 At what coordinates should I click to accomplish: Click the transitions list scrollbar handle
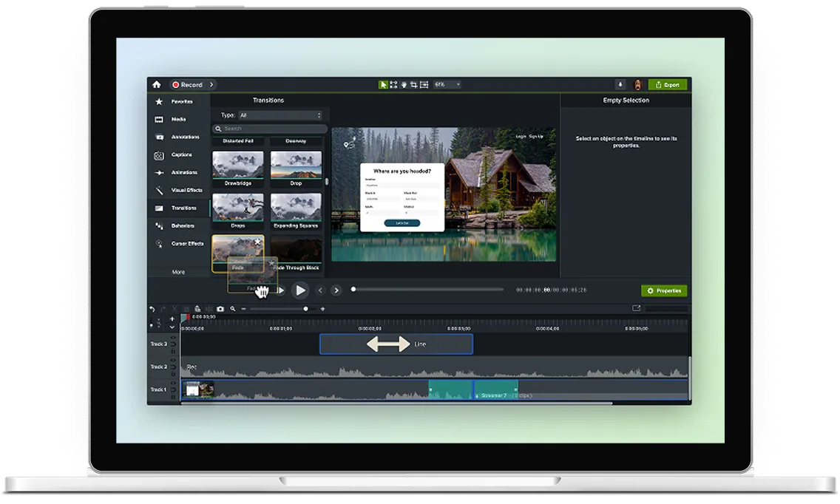click(x=326, y=181)
